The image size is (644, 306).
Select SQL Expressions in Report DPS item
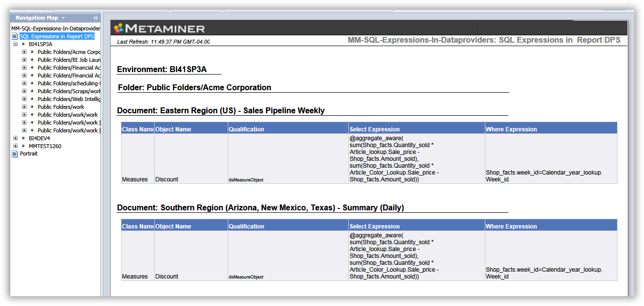click(57, 36)
